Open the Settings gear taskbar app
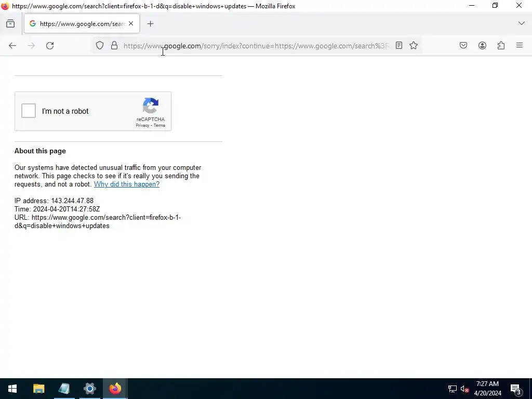The image size is (532, 399). point(89,389)
